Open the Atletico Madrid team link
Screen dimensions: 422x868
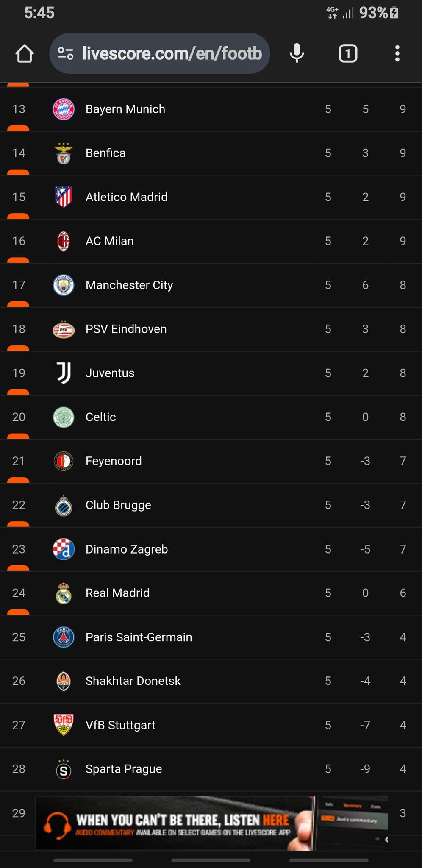[126, 197]
